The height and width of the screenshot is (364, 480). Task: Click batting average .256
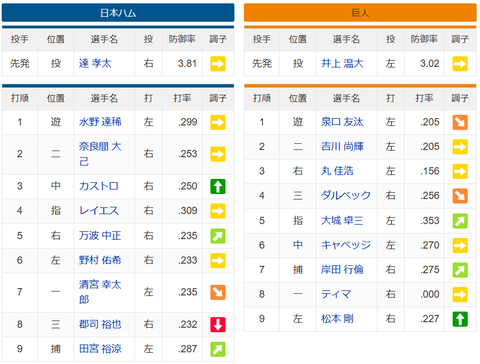(x=430, y=196)
